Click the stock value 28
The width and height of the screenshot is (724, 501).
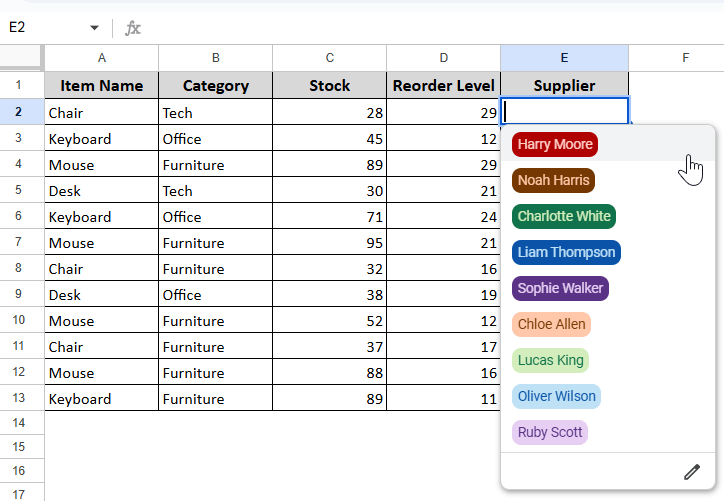(330, 112)
